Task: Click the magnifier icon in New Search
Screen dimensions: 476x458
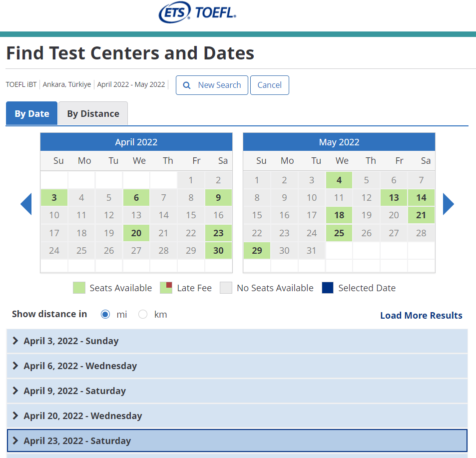Action: pyautogui.click(x=187, y=85)
